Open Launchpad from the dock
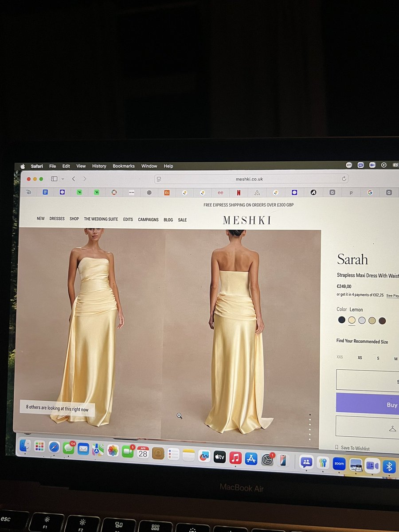 [39, 446]
